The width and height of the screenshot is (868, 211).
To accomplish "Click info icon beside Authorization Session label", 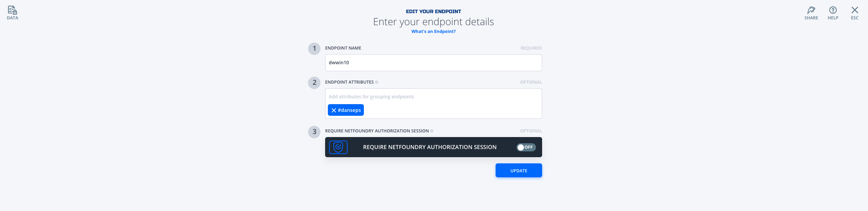I will 432,131.
